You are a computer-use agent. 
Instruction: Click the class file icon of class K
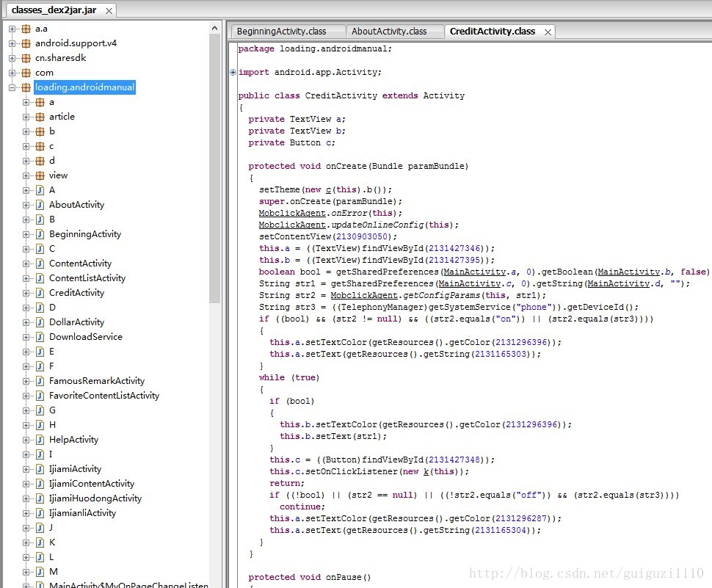(x=40, y=542)
